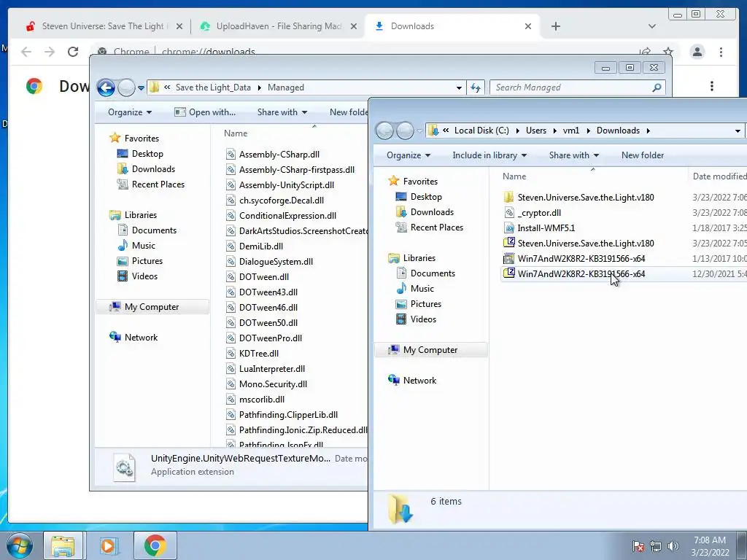Viewport: 747px width, 560px height.
Task: Open the network tray icon
Action: (656, 546)
